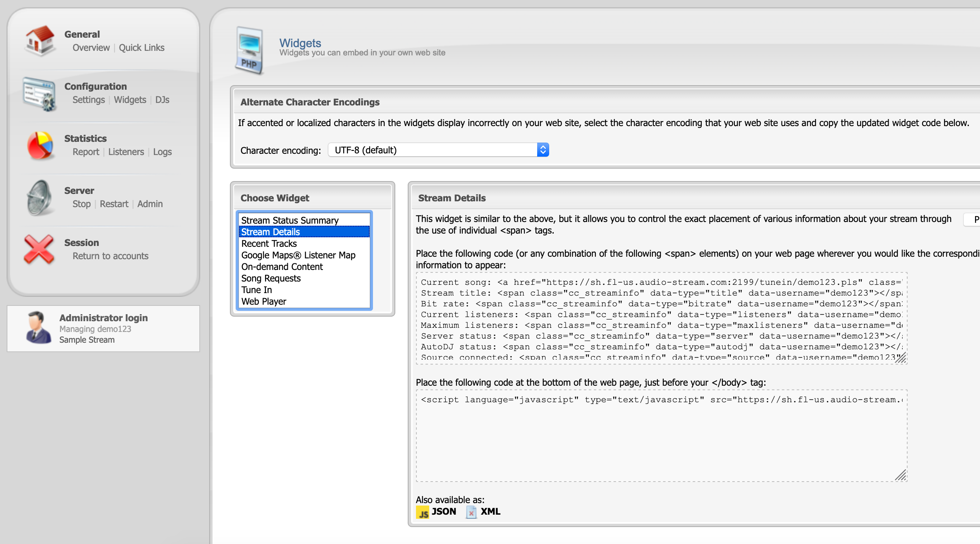
Task: Select Recent Tracks in widget list
Action: [269, 244]
